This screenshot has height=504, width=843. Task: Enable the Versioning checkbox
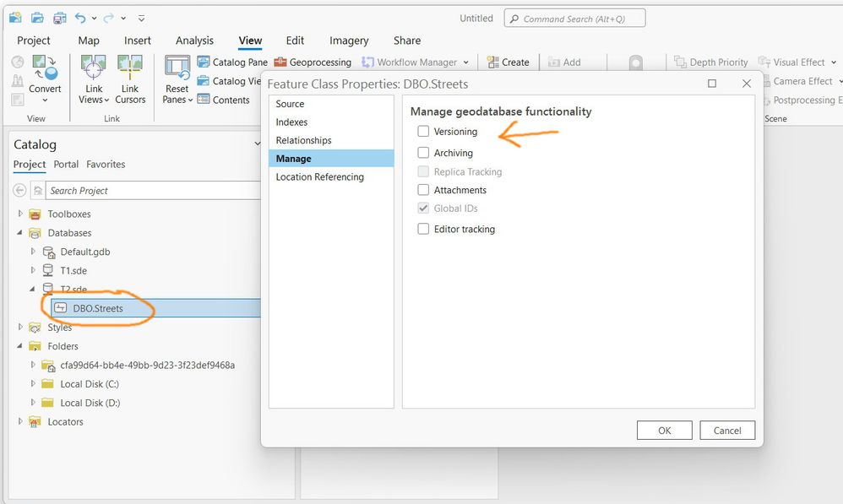pos(424,131)
